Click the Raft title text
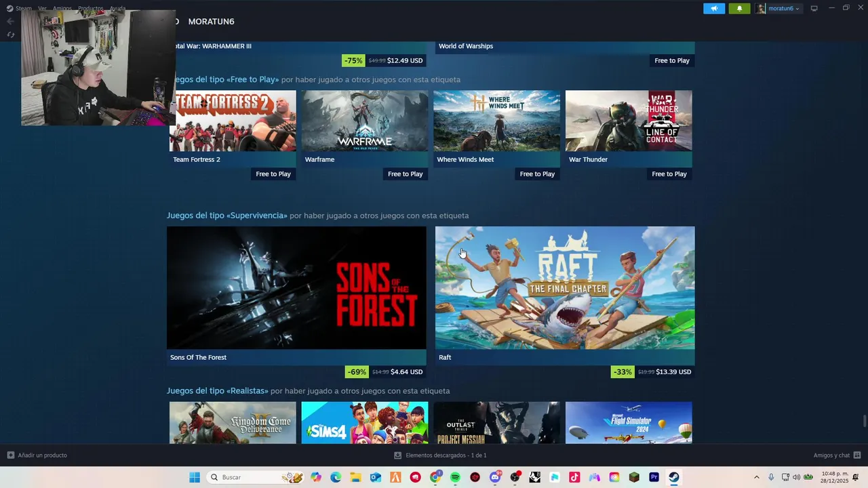This screenshot has height=488, width=868. coord(445,357)
